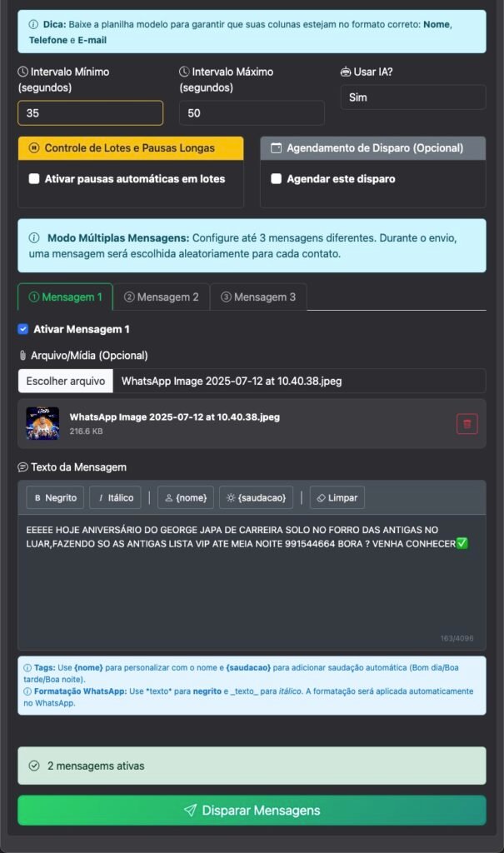Switch to the Mensagem 2 tab

161,297
